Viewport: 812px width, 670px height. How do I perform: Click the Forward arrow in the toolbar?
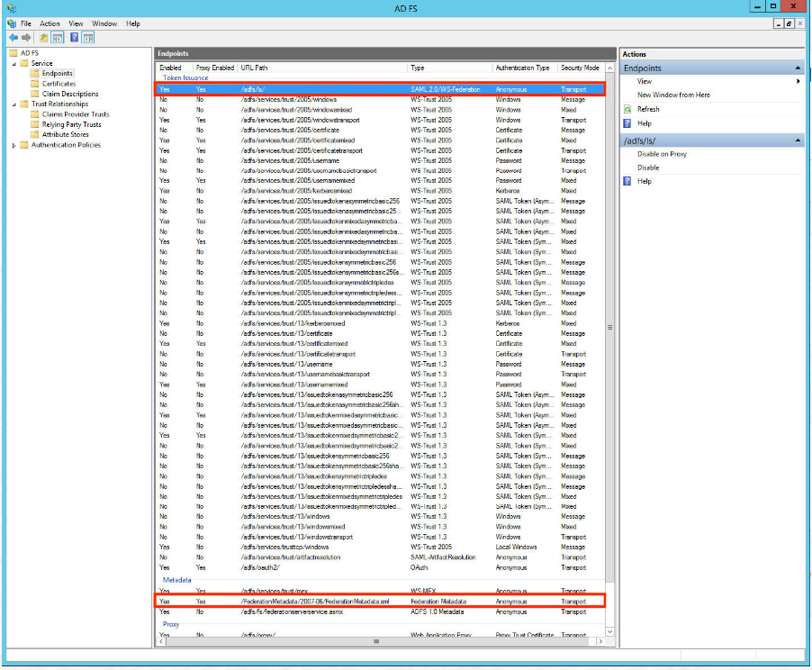point(26,37)
